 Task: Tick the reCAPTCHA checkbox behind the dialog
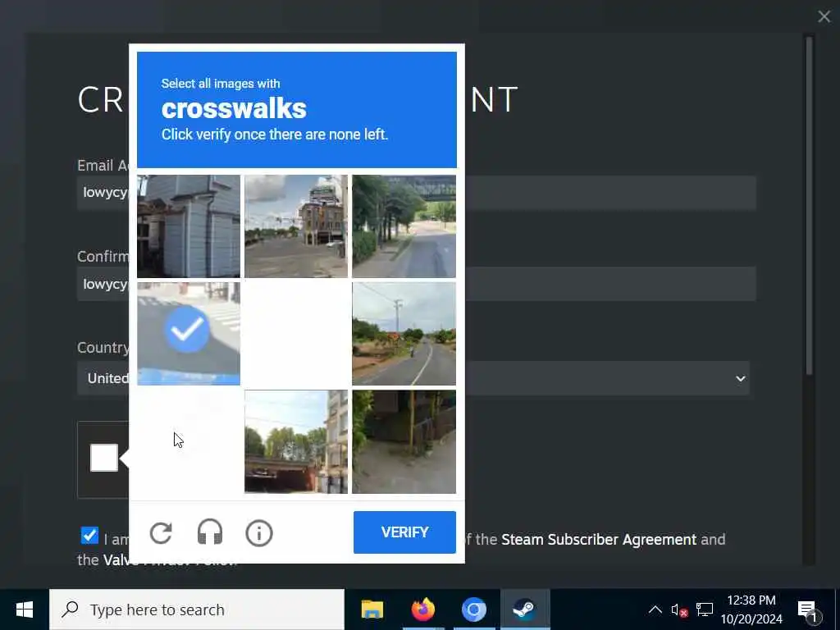[104, 458]
